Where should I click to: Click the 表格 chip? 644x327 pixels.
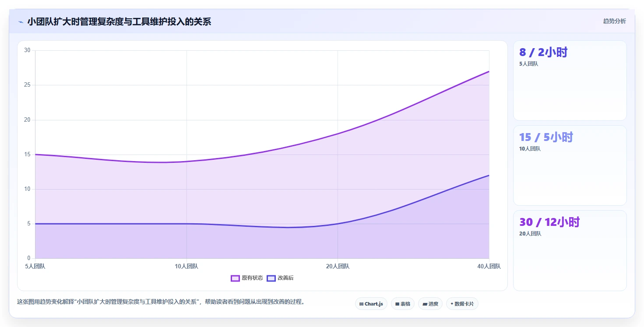[403, 304]
